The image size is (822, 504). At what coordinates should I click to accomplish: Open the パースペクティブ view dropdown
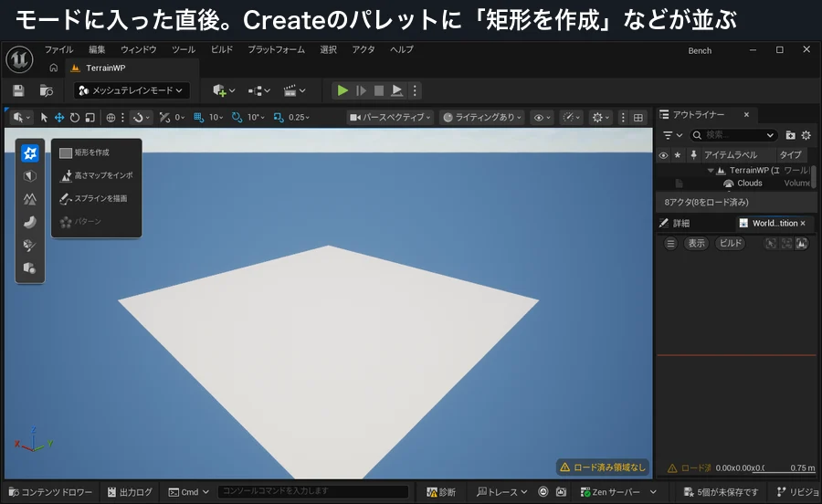pos(390,118)
